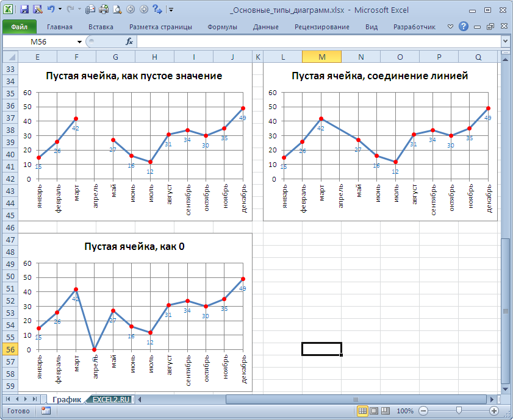Click the zoom out minus button
Screen dimensions: 513x420
423,411
